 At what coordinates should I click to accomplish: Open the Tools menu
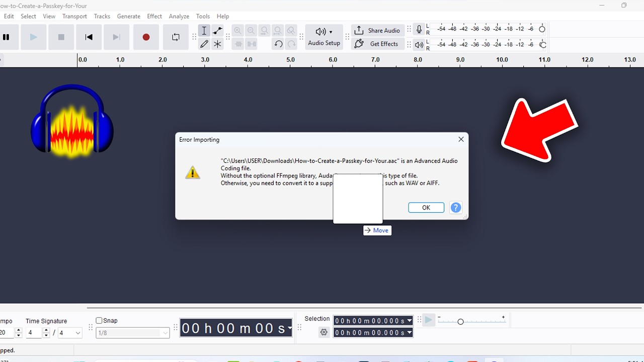203,16
